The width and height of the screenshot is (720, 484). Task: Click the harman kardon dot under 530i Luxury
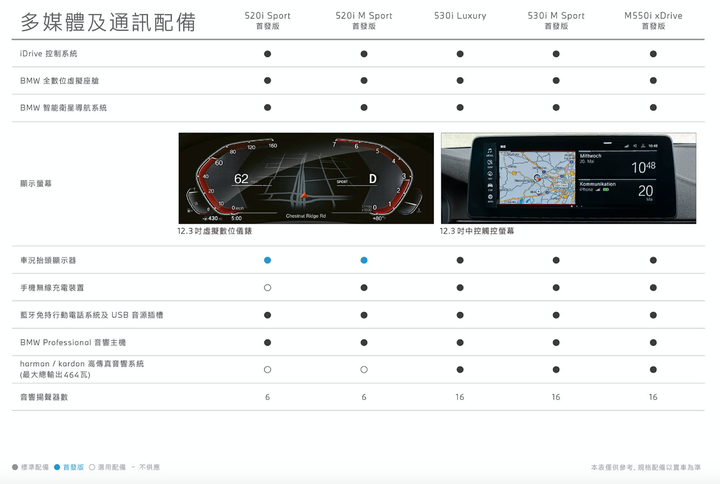click(x=460, y=370)
